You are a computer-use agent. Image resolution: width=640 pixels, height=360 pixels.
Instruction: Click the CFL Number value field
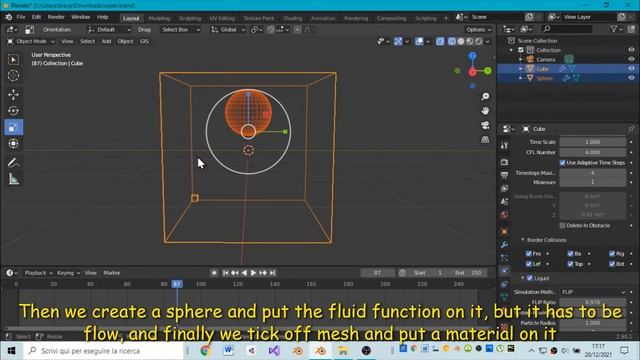tap(593, 152)
